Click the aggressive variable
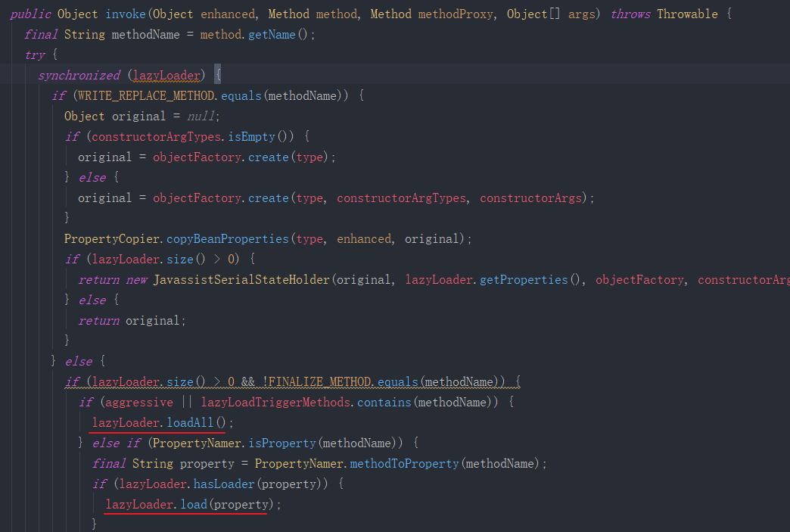Viewport: 790px width, 532px height. (139, 402)
